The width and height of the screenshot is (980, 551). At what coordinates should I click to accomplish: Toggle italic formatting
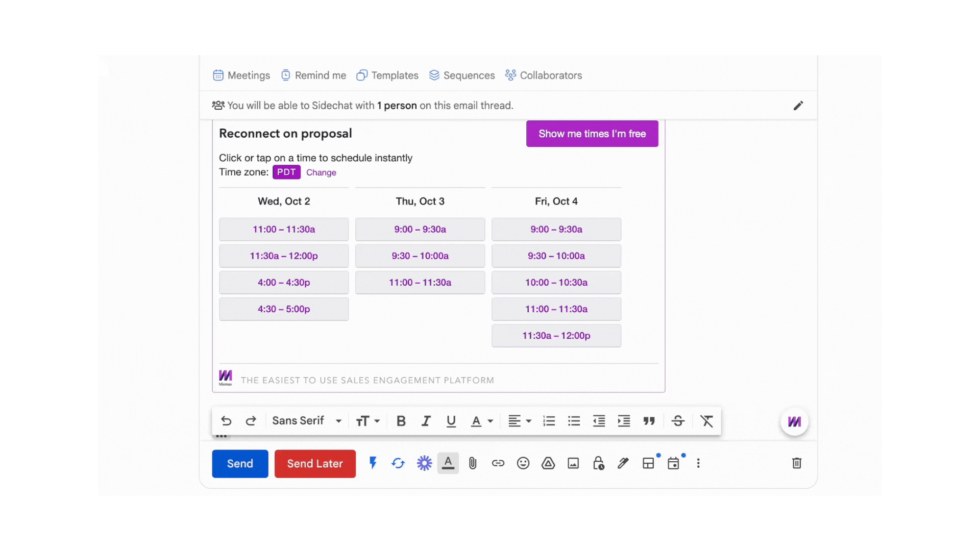426,421
